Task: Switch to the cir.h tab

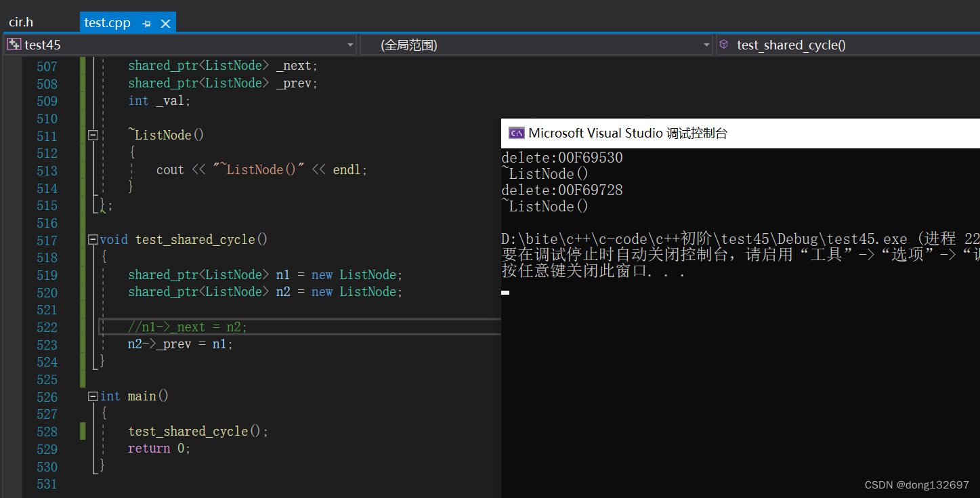Action: pos(21,22)
